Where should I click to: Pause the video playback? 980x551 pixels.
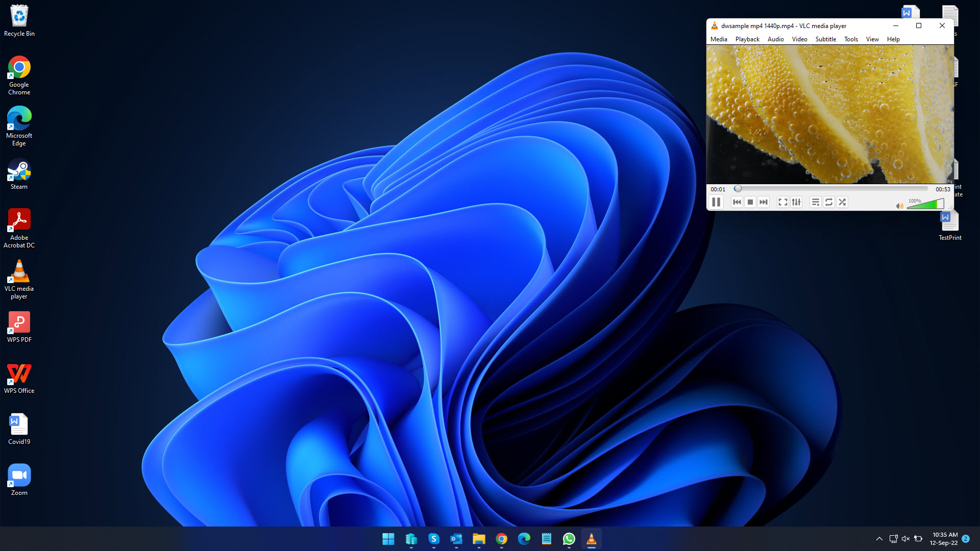coord(716,202)
